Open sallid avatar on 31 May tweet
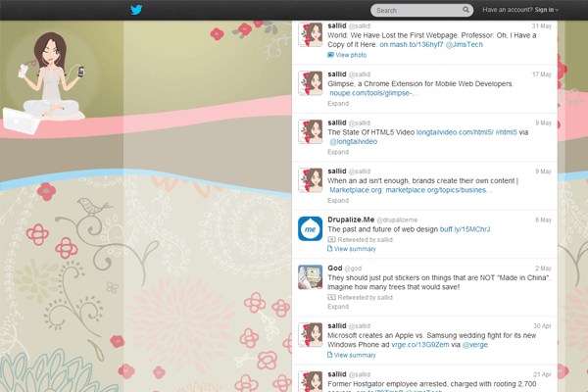Screen dimensions: 588x392 click(x=310, y=34)
